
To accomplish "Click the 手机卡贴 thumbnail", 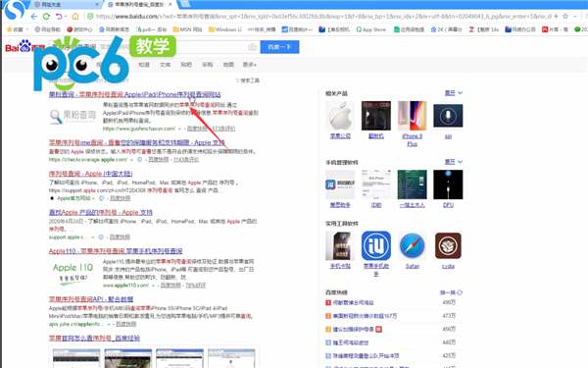I will [x=340, y=245].
